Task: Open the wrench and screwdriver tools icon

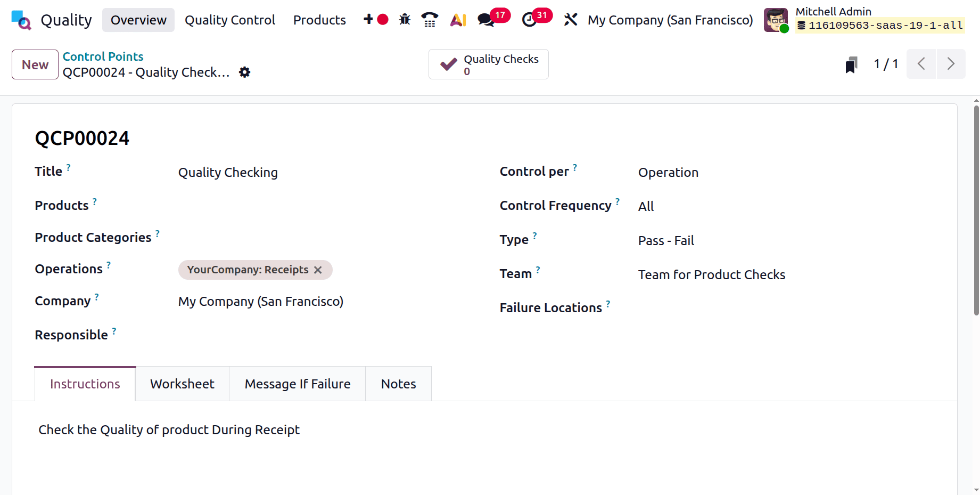Action: (571, 20)
